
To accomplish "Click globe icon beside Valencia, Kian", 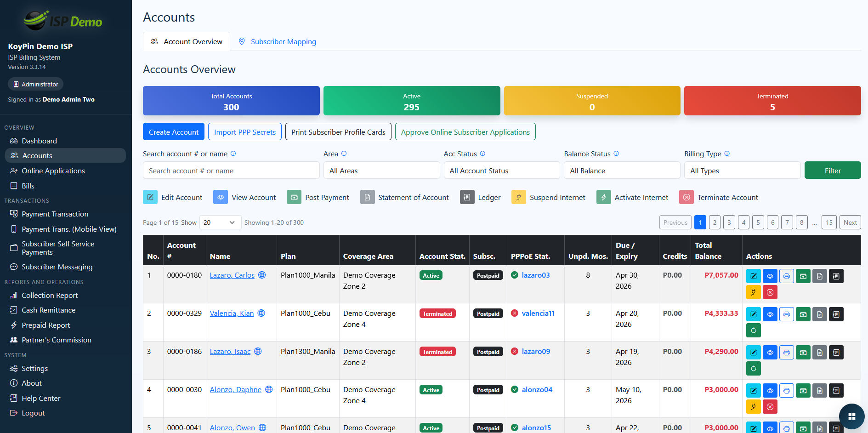I will pos(261,313).
